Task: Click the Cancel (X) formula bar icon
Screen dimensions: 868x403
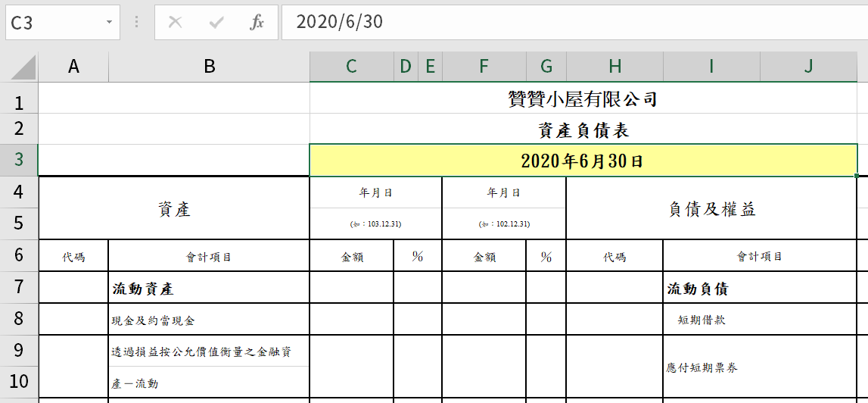Action: click(x=175, y=23)
